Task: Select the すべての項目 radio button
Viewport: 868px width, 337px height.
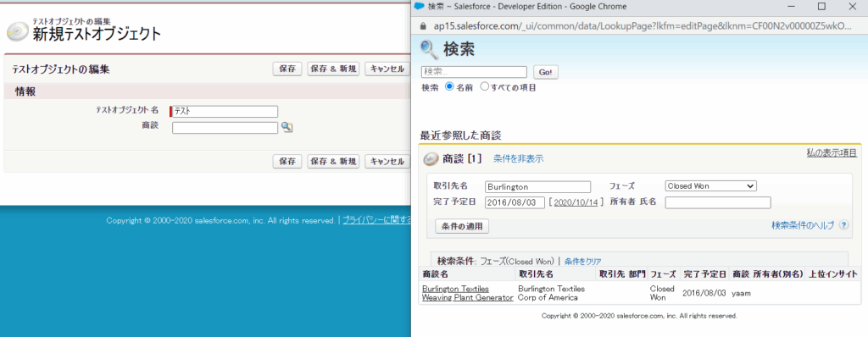Action: 484,87
